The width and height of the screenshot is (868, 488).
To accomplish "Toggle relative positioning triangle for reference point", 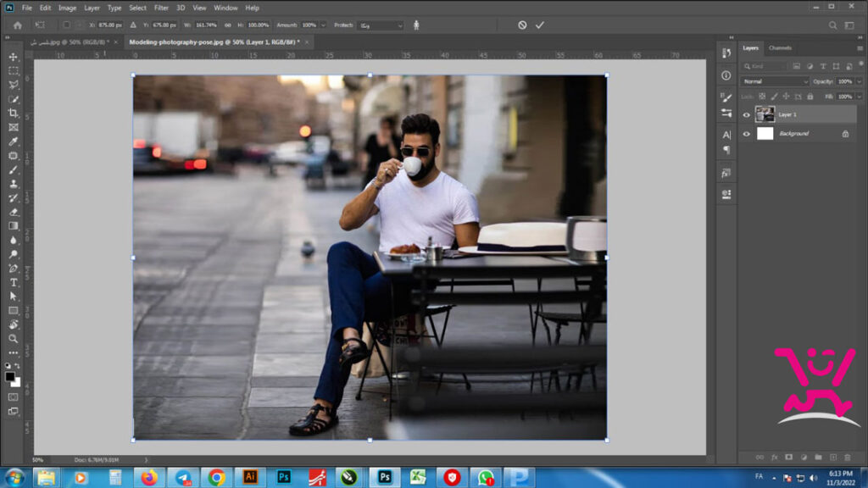I will click(x=133, y=25).
